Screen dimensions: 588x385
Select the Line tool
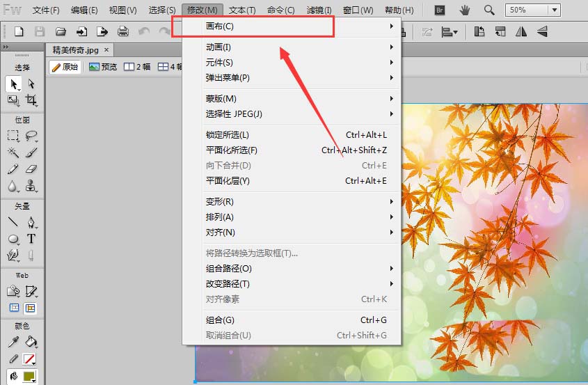13,222
